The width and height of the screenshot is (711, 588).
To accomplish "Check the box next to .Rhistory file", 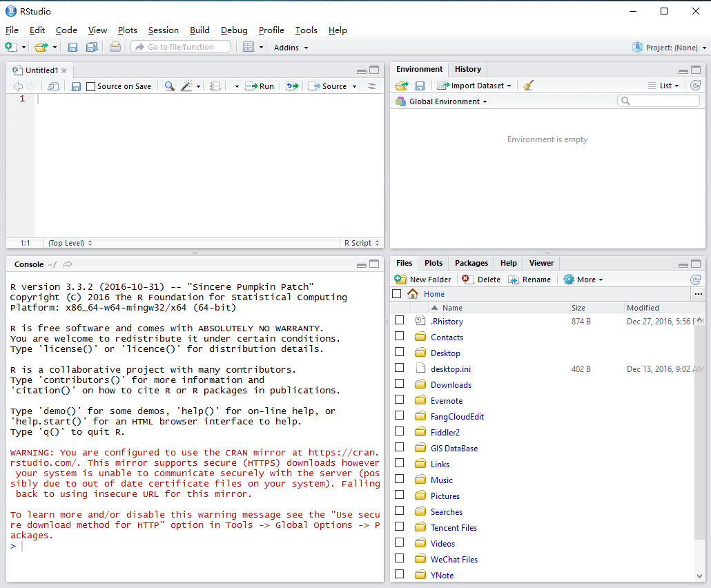I will [399, 321].
